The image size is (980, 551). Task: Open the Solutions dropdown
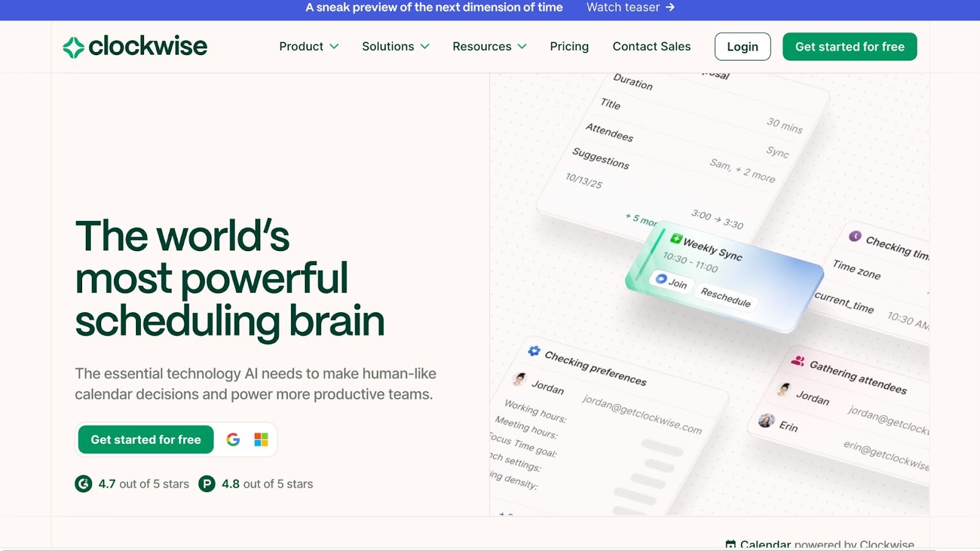tap(395, 46)
